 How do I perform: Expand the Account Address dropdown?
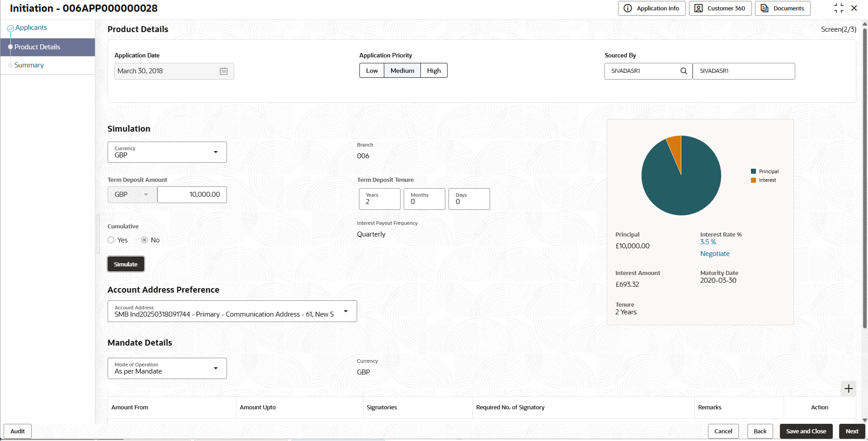pos(232,311)
